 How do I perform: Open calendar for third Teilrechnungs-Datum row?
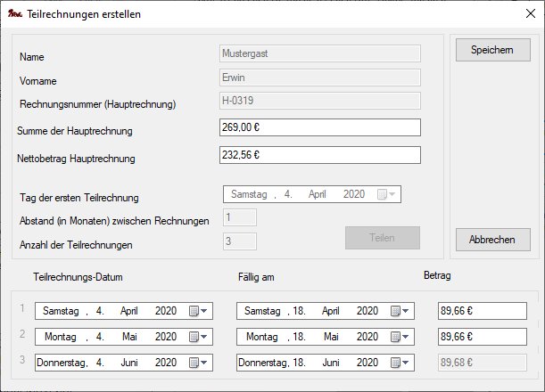click(x=198, y=363)
